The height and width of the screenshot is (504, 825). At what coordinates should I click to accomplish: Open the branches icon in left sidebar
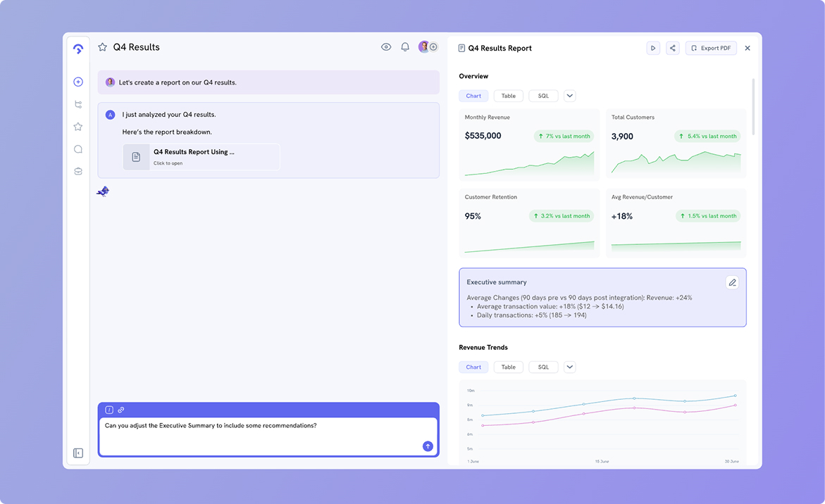coord(78,105)
